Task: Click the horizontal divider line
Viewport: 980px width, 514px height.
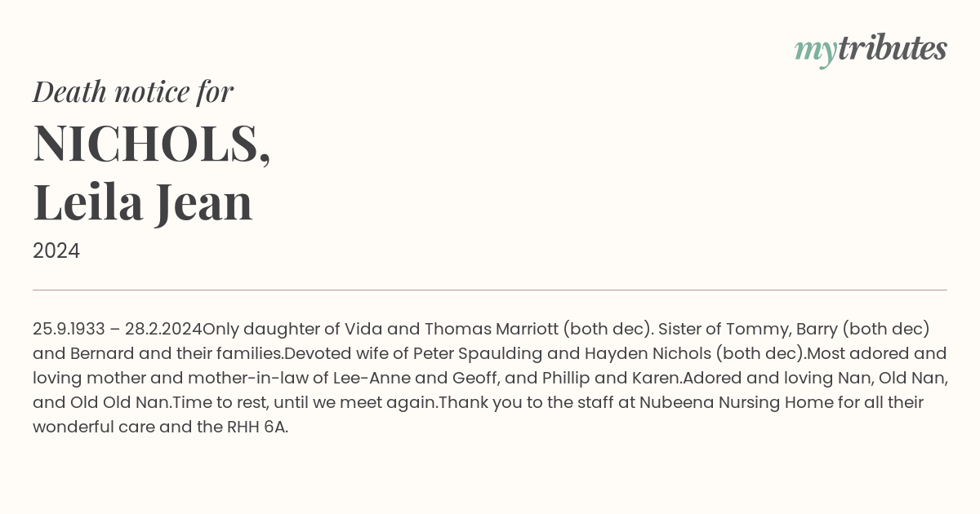Action: pyautogui.click(x=490, y=290)
